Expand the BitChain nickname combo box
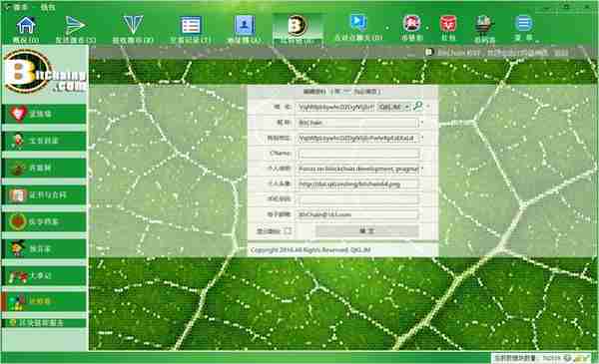Viewport: 599px width, 364px height. tap(358, 123)
